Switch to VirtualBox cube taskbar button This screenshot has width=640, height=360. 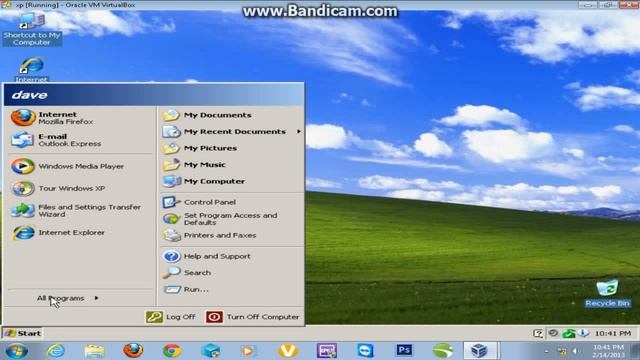(480, 351)
